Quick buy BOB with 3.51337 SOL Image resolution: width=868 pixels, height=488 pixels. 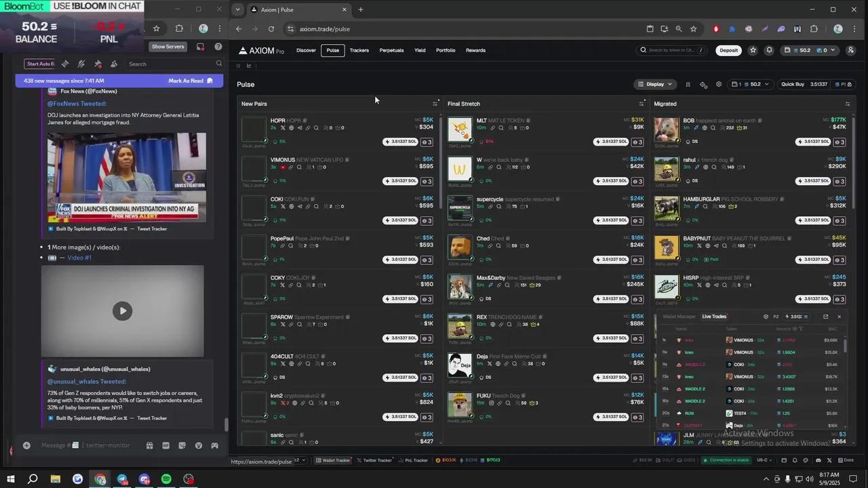[x=813, y=142]
